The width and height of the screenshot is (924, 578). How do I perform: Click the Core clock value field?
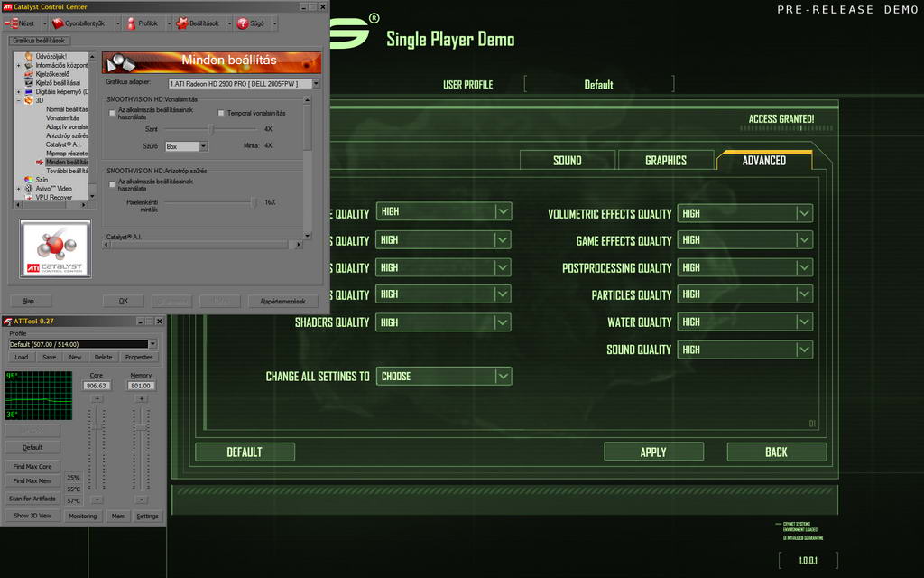pos(97,386)
